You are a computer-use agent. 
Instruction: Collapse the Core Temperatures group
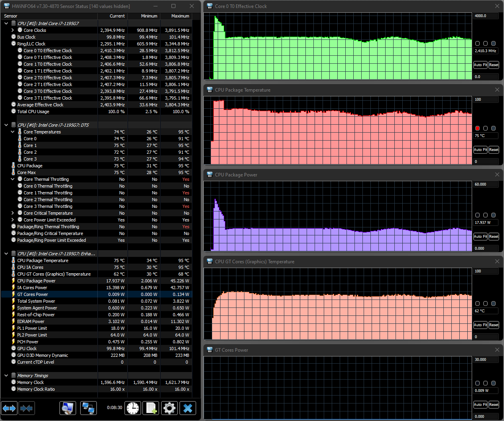(13, 132)
